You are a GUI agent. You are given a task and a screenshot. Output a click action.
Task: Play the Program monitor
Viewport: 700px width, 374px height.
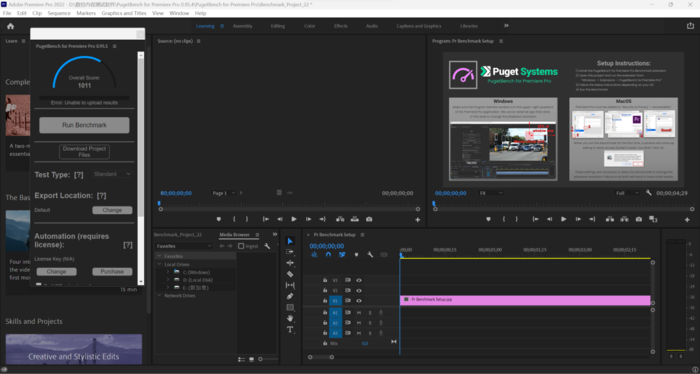point(563,219)
